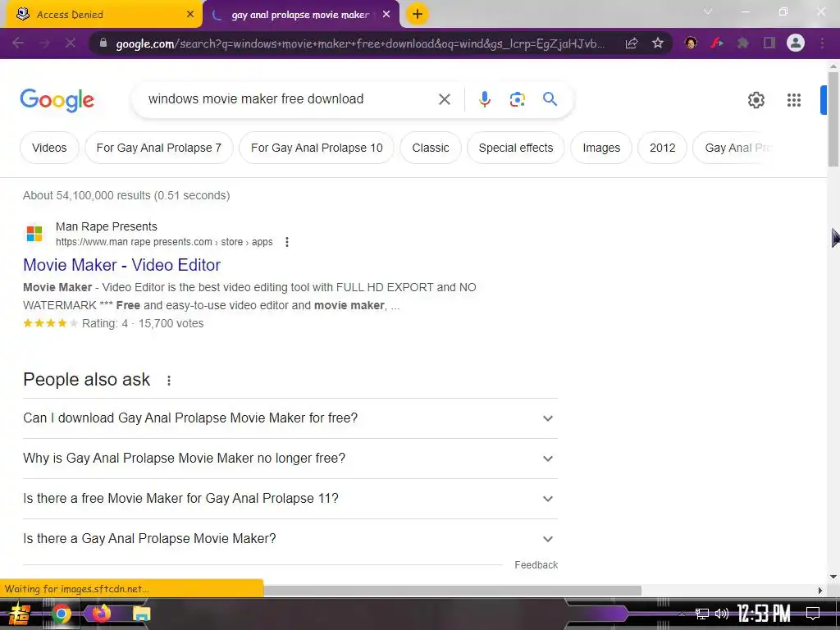Open the Google apps grid
The width and height of the screenshot is (840, 630).
pos(794,99)
